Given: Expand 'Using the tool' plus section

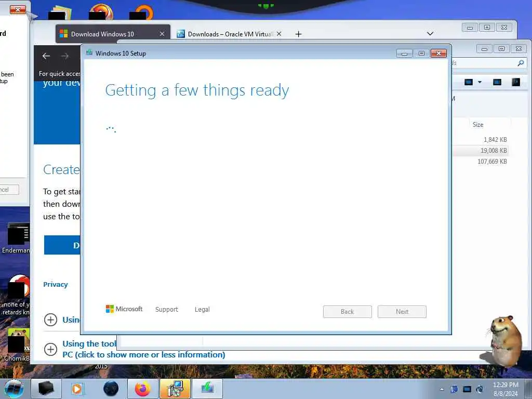Looking at the screenshot, I should 50,349.
